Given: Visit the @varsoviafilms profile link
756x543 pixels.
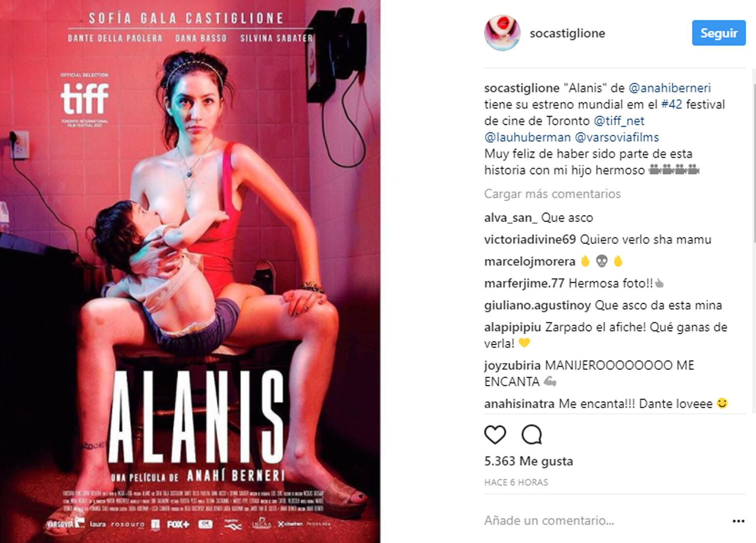Looking at the screenshot, I should (617, 138).
